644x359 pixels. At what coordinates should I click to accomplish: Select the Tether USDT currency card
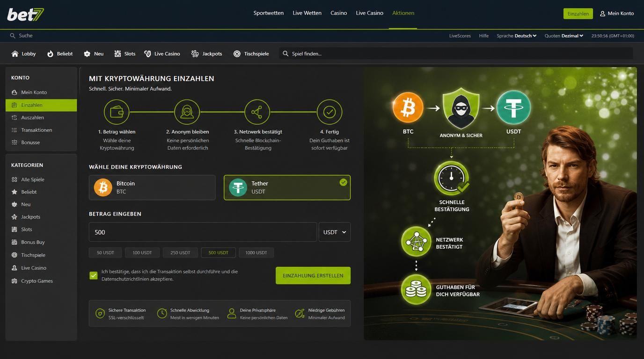click(287, 187)
